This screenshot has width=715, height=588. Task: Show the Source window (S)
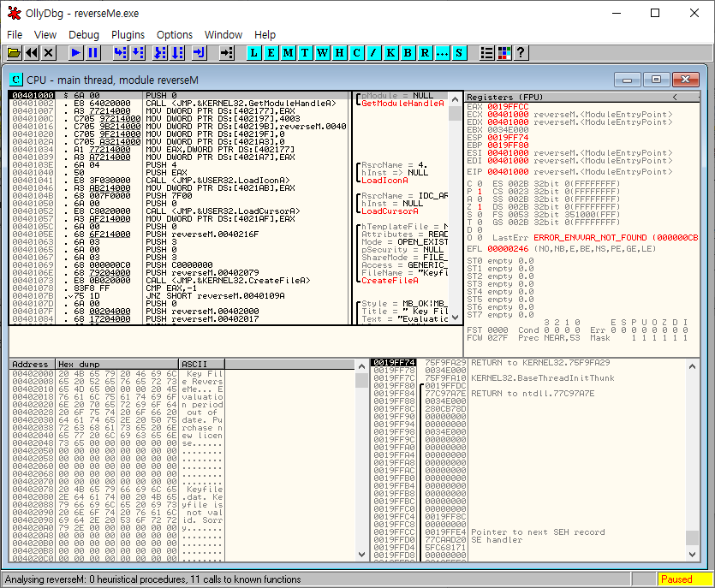[459, 53]
